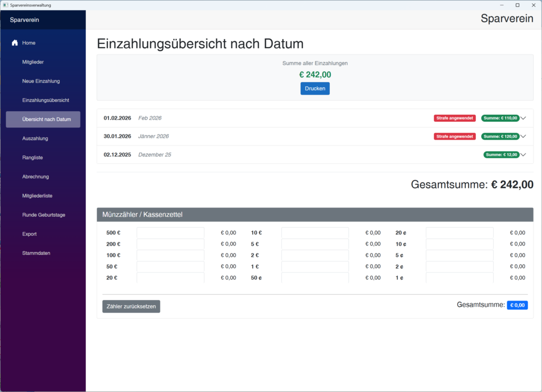This screenshot has width=542, height=392.
Task: Open Mitglieder in the sidebar
Action: [x=33, y=62]
